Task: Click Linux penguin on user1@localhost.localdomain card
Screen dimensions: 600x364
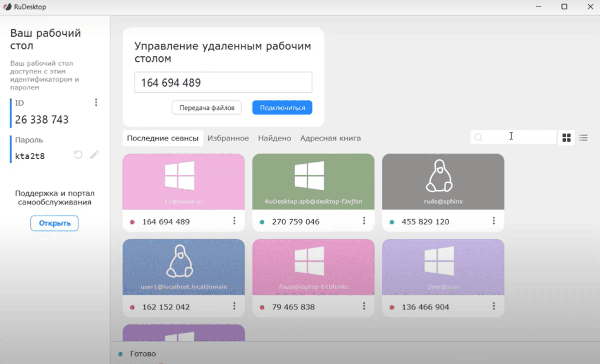Action: [x=180, y=261]
